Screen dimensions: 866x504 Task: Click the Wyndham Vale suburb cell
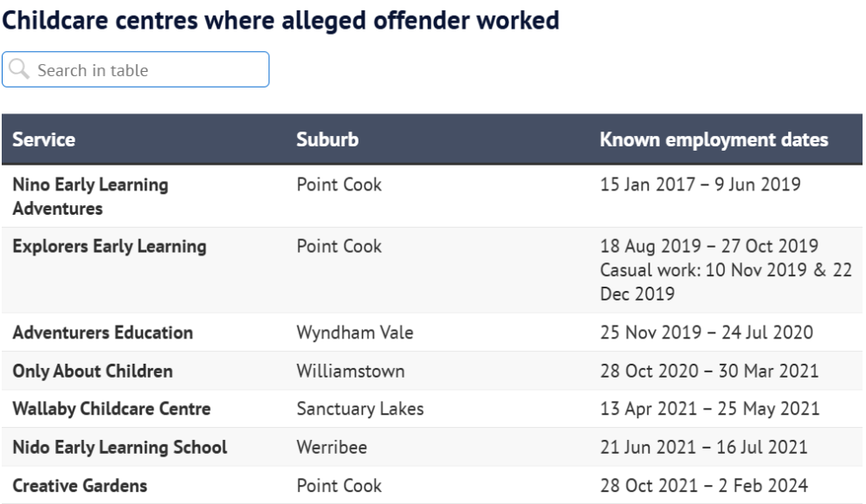point(355,333)
